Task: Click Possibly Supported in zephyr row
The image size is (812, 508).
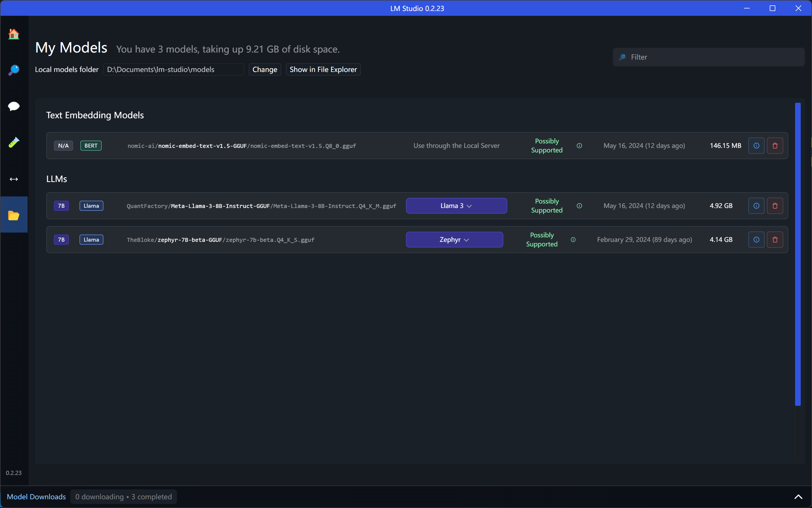Action: pos(542,240)
